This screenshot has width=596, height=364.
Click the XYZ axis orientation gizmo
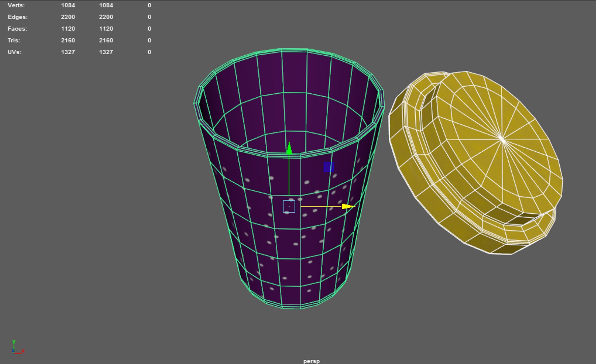18,347
